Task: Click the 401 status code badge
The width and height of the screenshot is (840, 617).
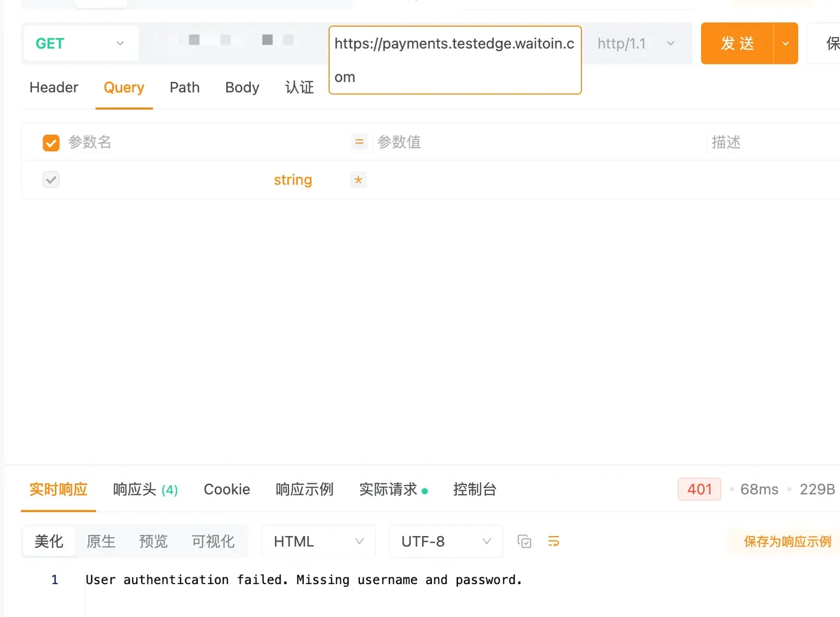Action: (x=700, y=489)
